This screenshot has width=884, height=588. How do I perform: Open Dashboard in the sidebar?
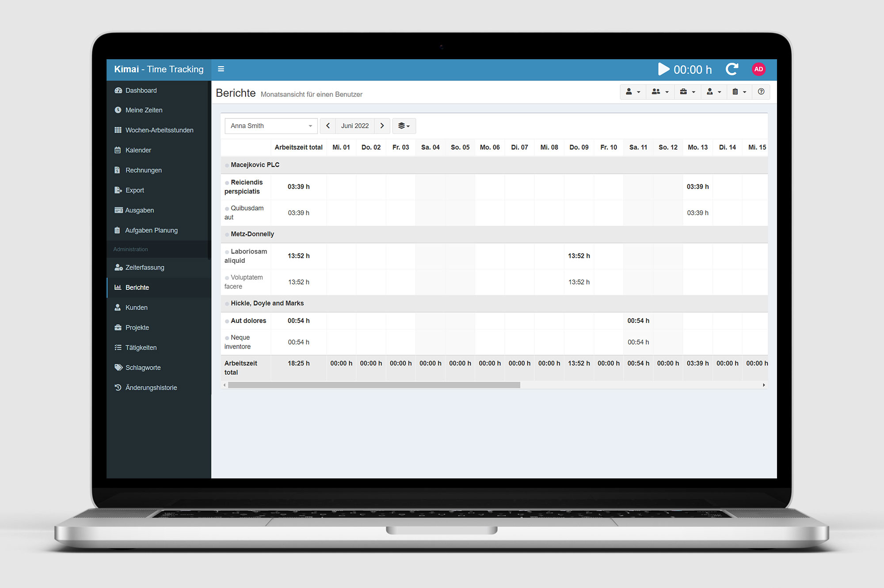coord(158,90)
